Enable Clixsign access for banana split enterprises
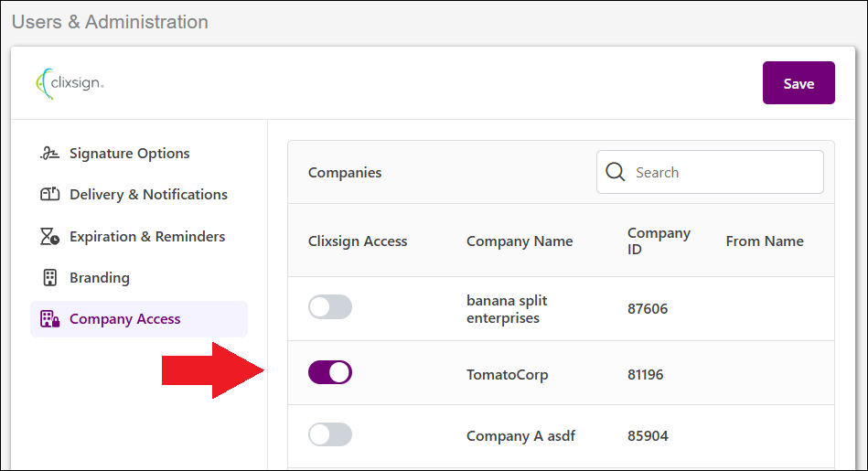This screenshot has width=868, height=471. (330, 307)
